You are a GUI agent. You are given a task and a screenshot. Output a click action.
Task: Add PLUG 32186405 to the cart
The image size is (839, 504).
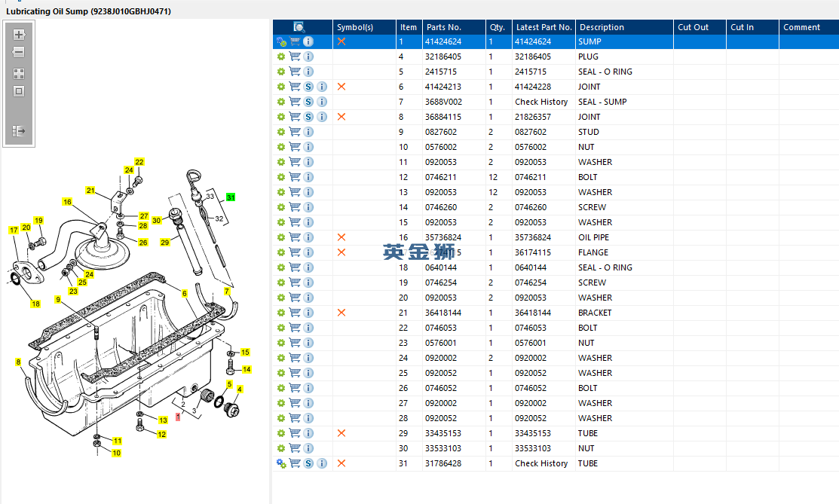click(x=295, y=57)
